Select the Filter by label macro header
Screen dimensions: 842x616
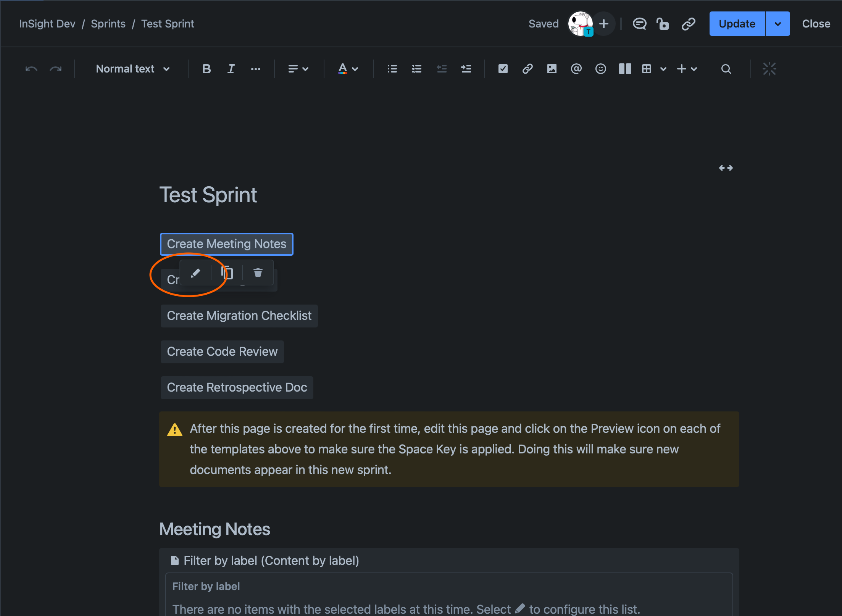265,561
